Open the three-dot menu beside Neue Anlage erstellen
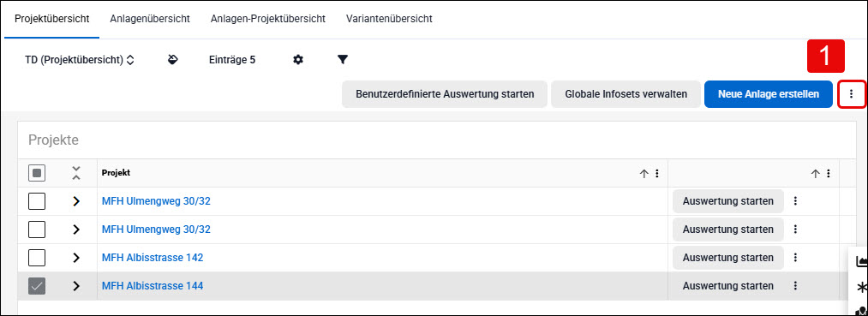This screenshot has height=316, width=868. tap(851, 95)
